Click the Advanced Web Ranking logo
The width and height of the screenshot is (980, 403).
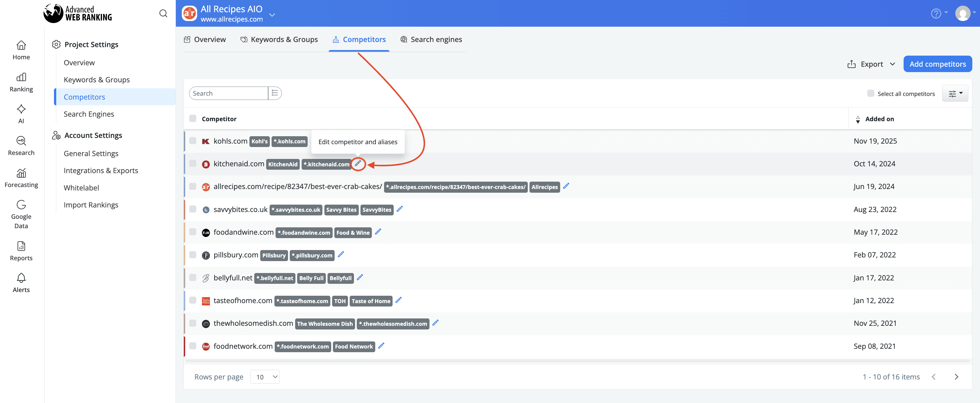coord(78,14)
